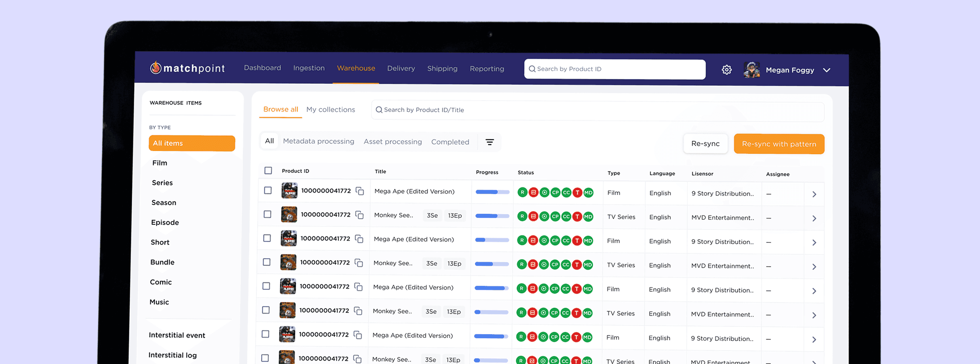The height and width of the screenshot is (364, 980).
Task: Expand first row details with right chevron
Action: (814, 194)
